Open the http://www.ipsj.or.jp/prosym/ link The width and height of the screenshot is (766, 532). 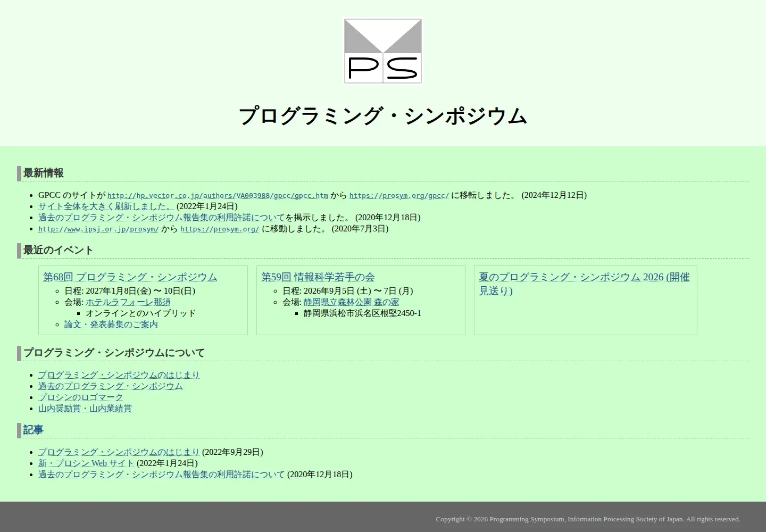tap(98, 229)
